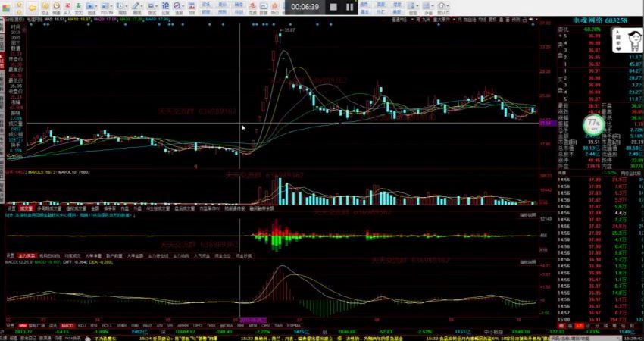The width and height of the screenshot is (644, 341).
Task: Select the EXPMA indicator tab
Action: (294, 325)
